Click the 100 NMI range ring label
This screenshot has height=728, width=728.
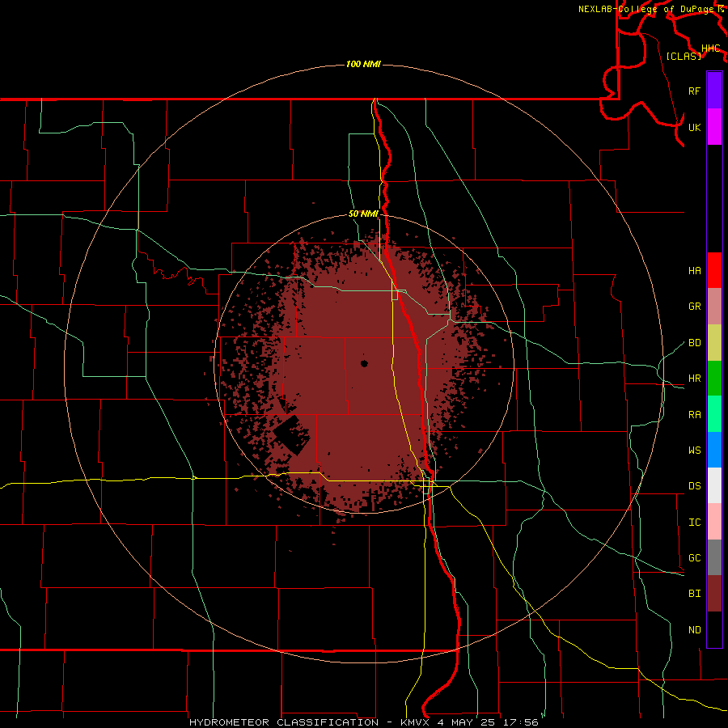pyautogui.click(x=363, y=64)
